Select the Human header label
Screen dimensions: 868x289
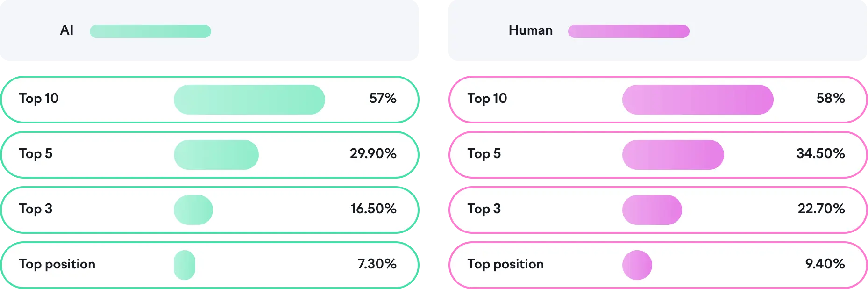coord(530,30)
